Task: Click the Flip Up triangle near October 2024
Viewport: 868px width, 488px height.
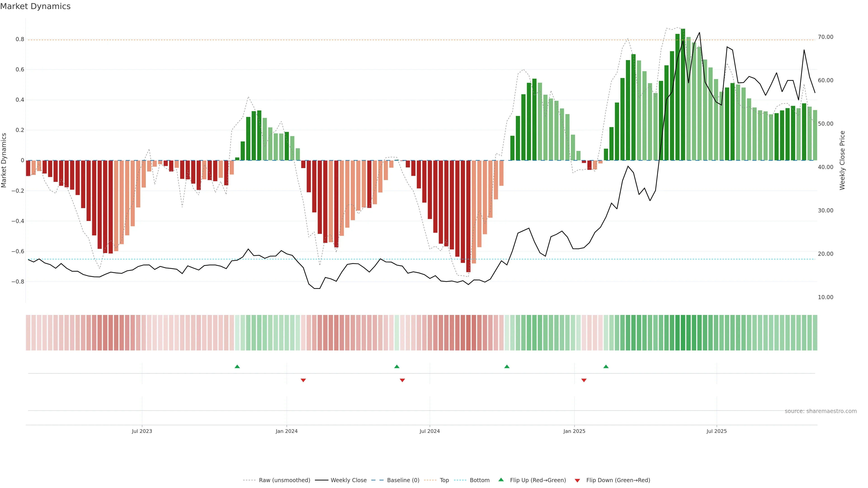Action: 507,366
